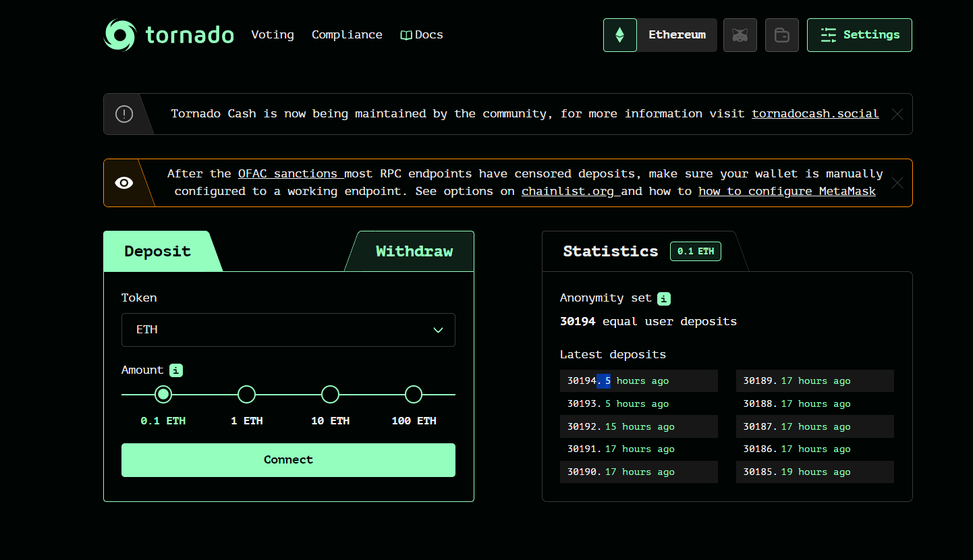Click the info icon next to Amount
The image size is (973, 560).
pos(176,370)
